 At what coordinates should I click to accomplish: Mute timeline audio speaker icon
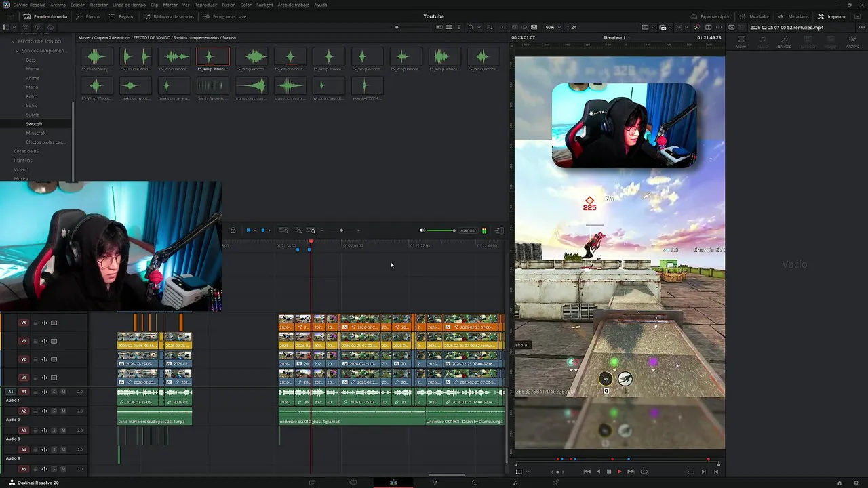422,230
